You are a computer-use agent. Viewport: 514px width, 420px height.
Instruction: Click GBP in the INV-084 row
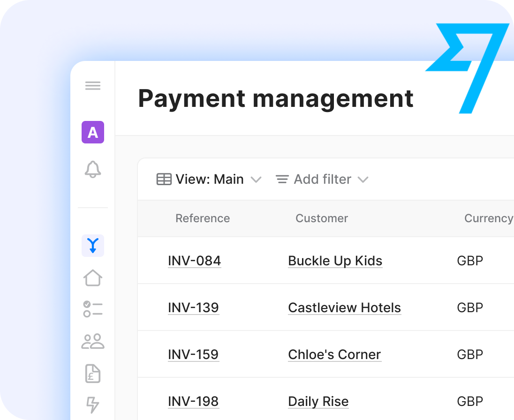[470, 261]
